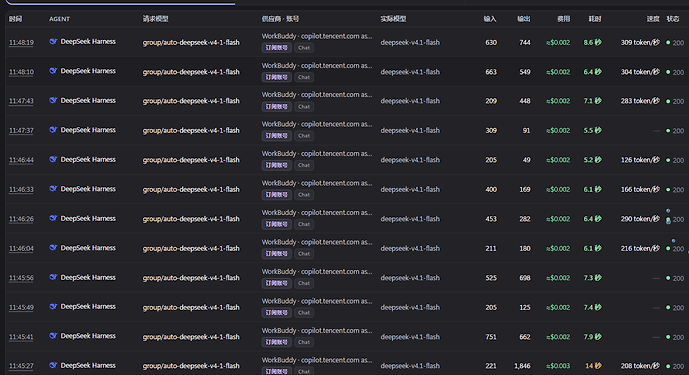Select the "126 token/秒" speed value
Viewport: 689px width, 375px height.
pyautogui.click(x=640, y=160)
